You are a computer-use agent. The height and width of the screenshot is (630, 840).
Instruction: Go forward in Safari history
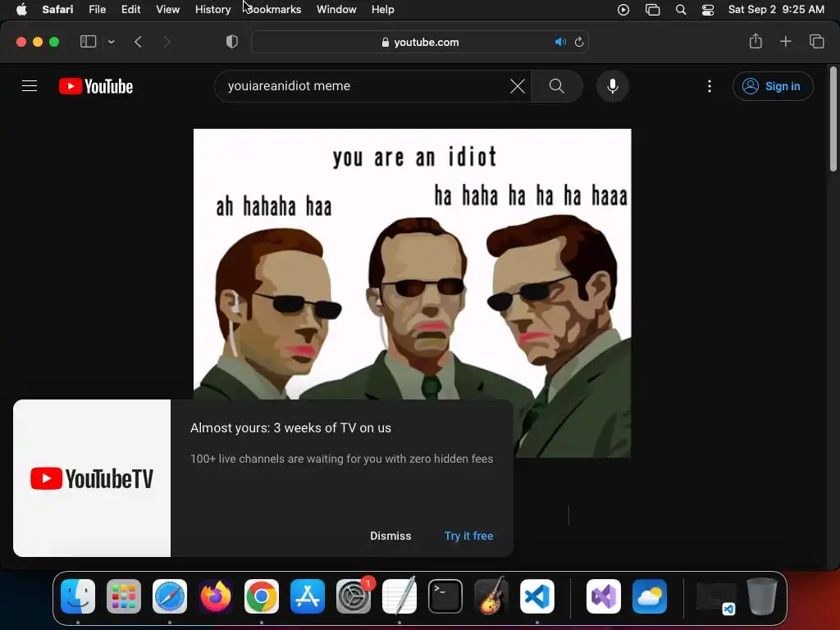pyautogui.click(x=167, y=42)
